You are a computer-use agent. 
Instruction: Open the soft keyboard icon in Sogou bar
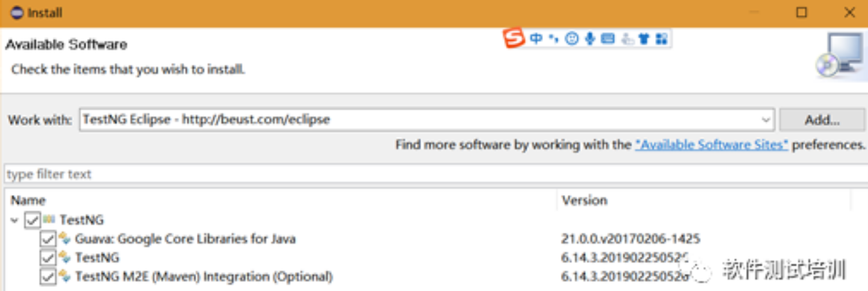coord(608,39)
